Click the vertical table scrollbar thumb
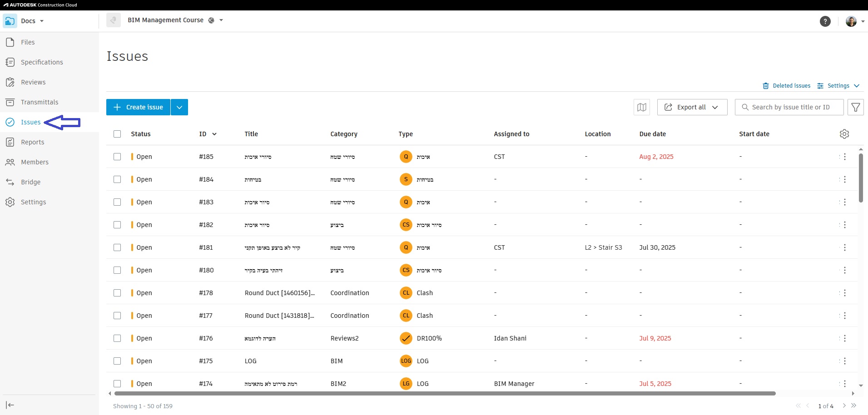868x415 pixels. pos(861,178)
